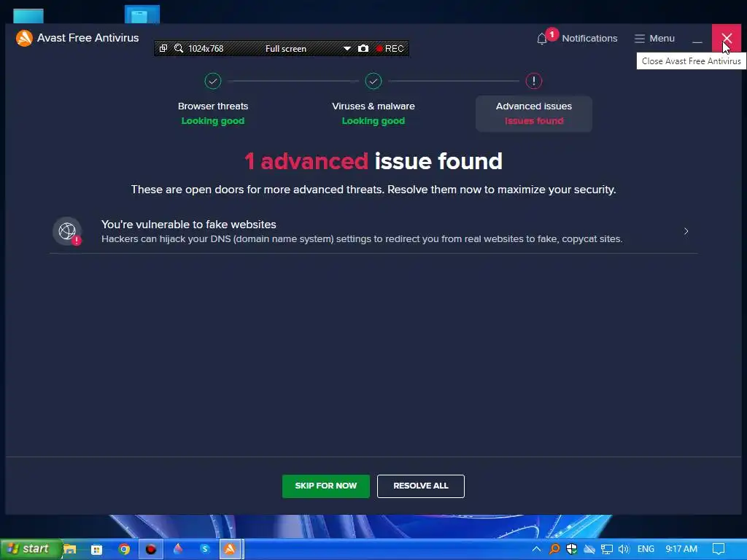
Task: Click the 1024x768 resolution text
Action: [x=206, y=49]
